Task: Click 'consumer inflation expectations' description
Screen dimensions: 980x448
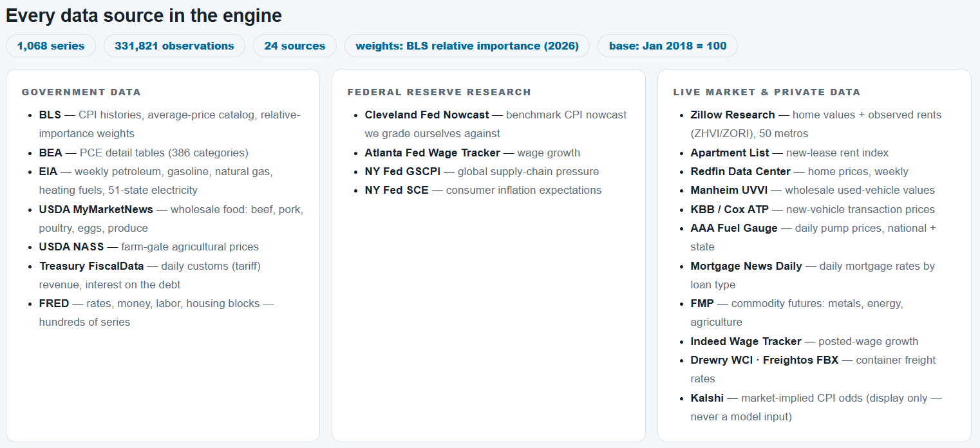Action: click(523, 190)
